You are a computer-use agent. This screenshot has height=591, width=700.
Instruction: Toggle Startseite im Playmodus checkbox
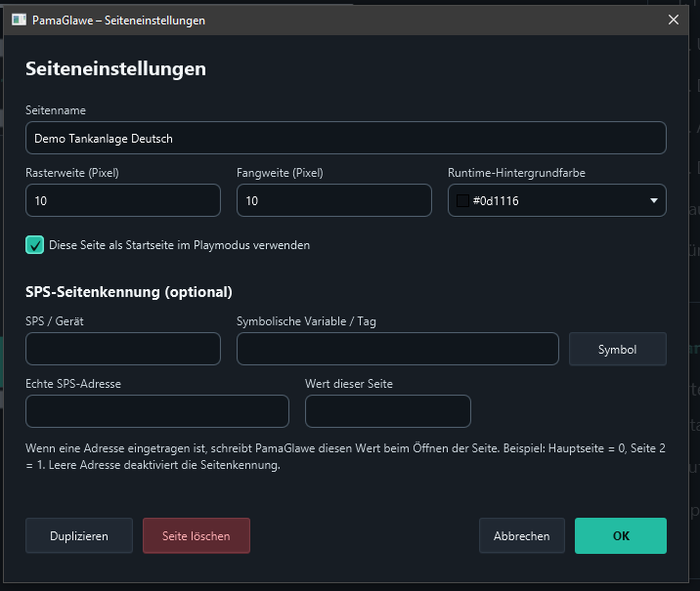[35, 245]
